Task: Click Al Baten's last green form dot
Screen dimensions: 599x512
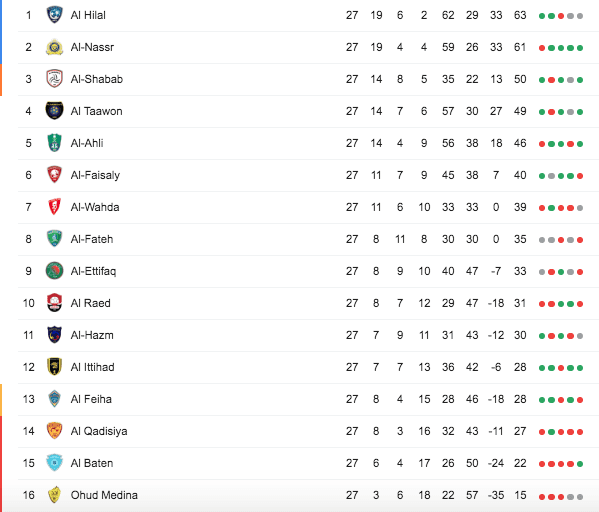Action: [x=580, y=464]
